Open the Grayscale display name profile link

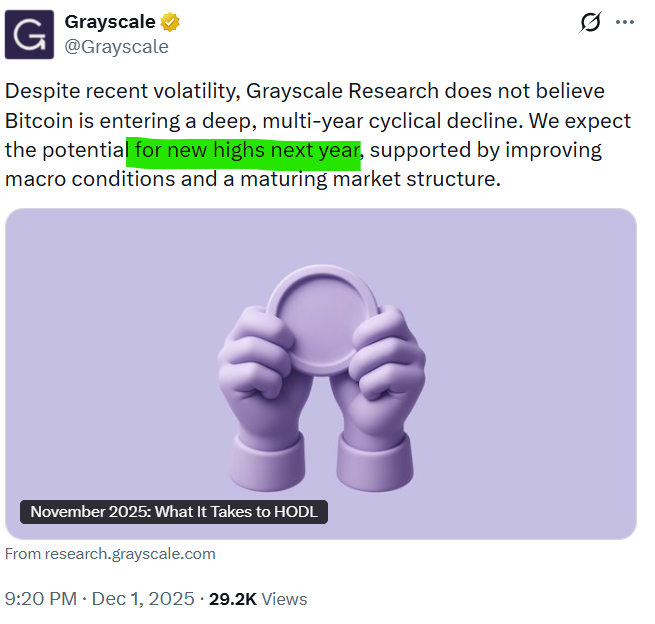pyautogui.click(x=110, y=22)
